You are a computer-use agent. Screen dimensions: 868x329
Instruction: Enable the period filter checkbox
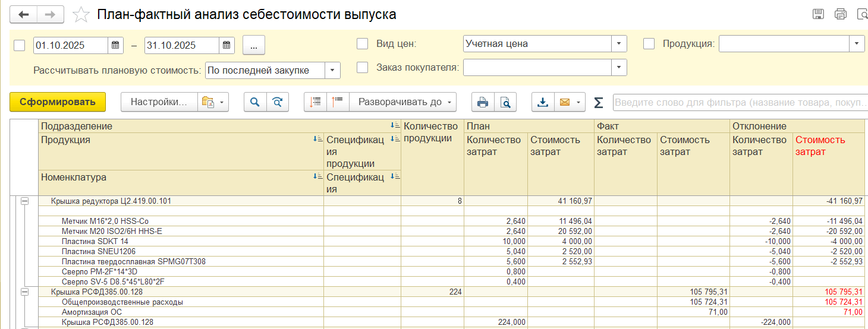coord(19,45)
